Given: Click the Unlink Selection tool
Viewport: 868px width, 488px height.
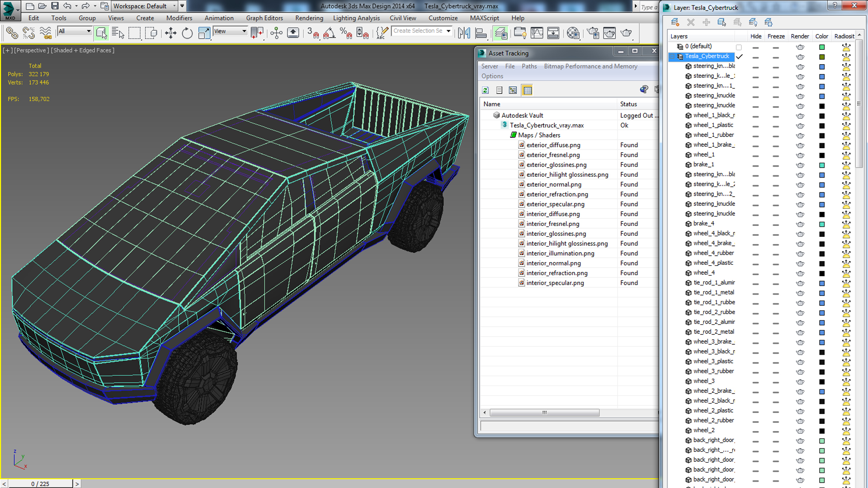Looking at the screenshot, I should 28,33.
